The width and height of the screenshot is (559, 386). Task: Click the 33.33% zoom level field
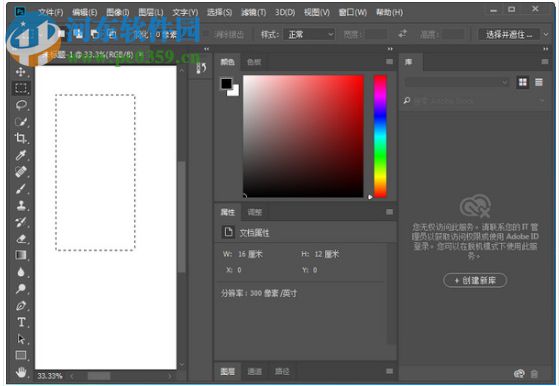pyautogui.click(x=50, y=376)
